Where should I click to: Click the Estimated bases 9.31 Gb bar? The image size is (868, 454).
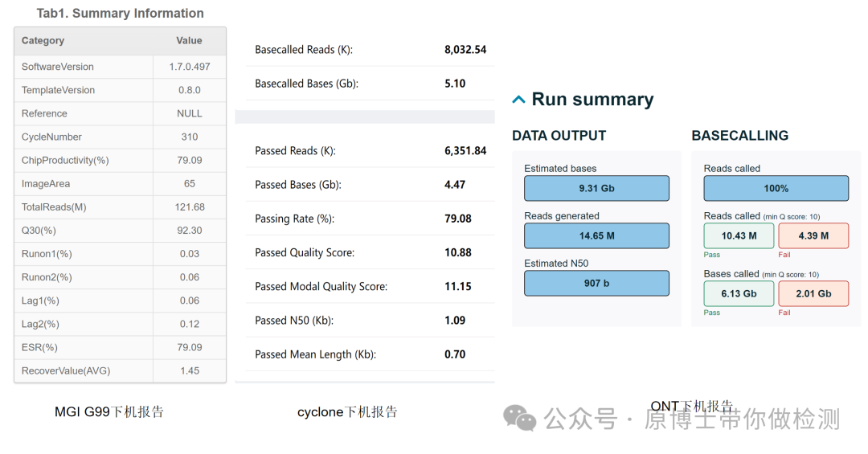point(596,188)
